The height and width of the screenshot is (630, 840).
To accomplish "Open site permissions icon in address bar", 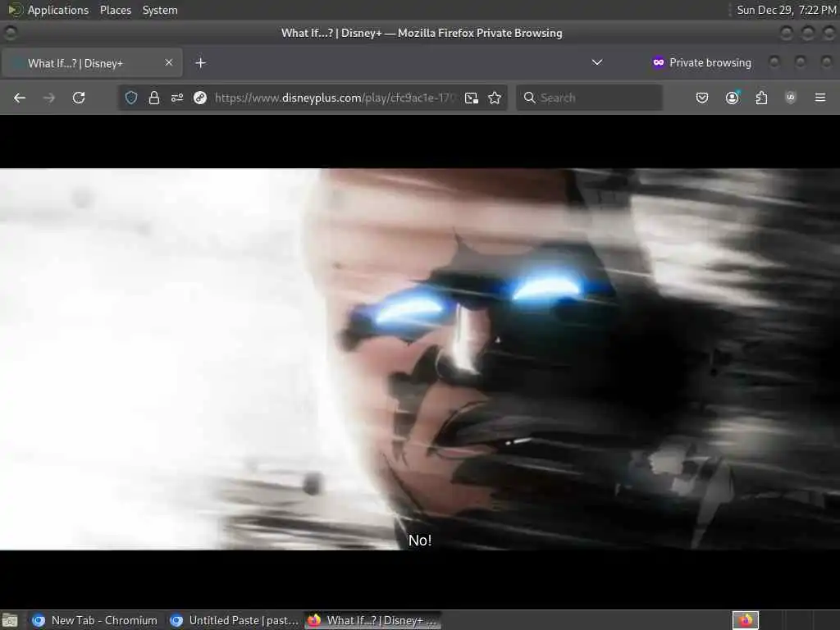I will click(177, 98).
